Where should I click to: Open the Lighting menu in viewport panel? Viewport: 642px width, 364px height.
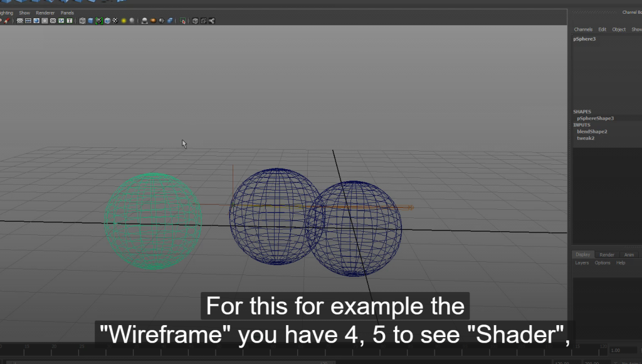click(x=6, y=13)
